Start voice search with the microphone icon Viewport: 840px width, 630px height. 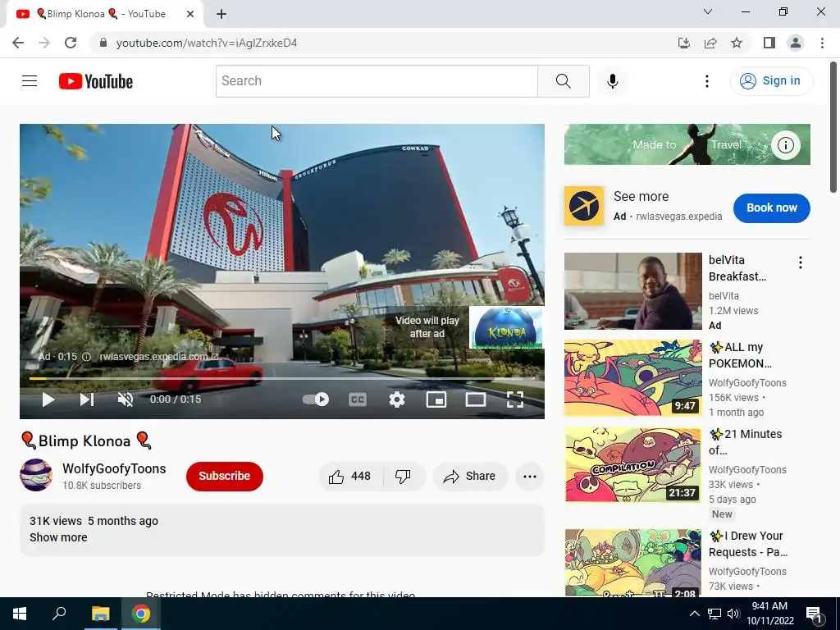point(612,81)
